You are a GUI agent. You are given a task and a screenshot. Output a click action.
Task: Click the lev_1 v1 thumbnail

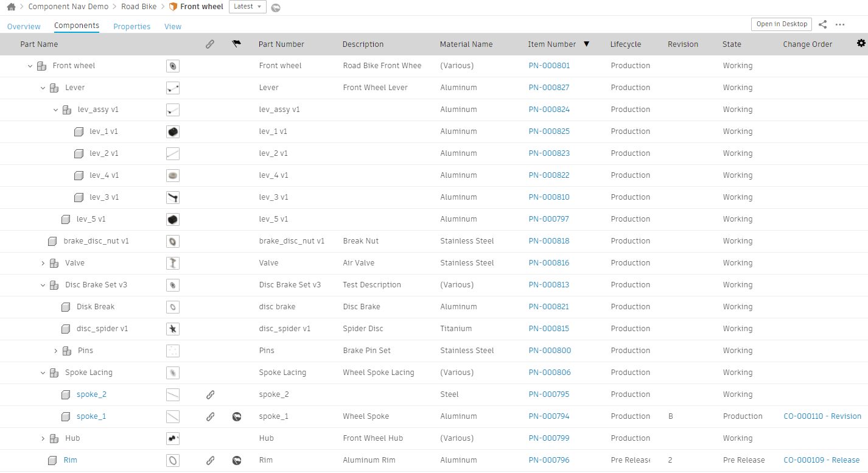click(173, 131)
